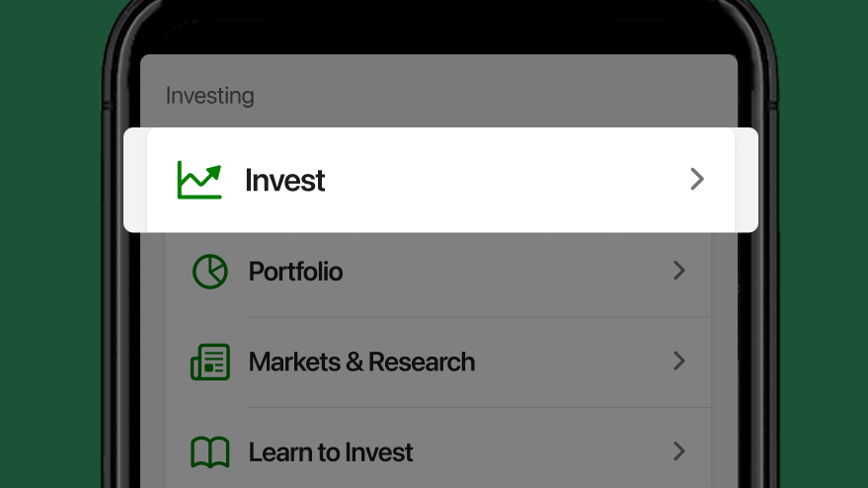Viewport: 868px width, 488px height.
Task: Click the Markets & Research newspaper icon
Action: 209,362
